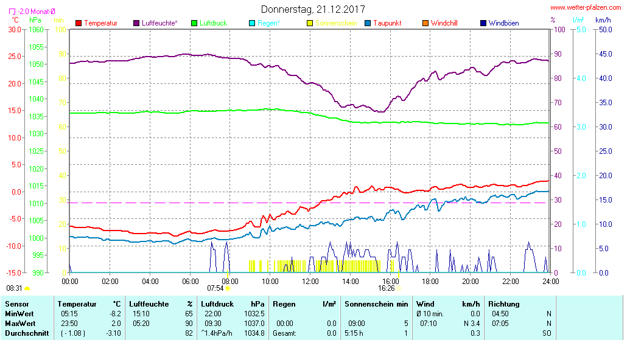This screenshot has width=644, height=340.
Task: Select the Temperatur legend label
Action: (x=100, y=23)
